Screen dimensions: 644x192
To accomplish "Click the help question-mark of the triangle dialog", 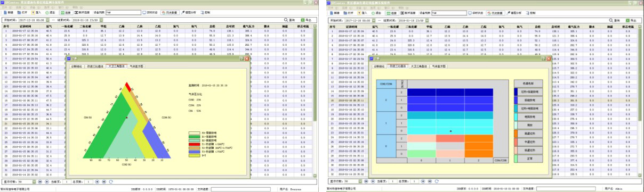I will click(241, 59).
